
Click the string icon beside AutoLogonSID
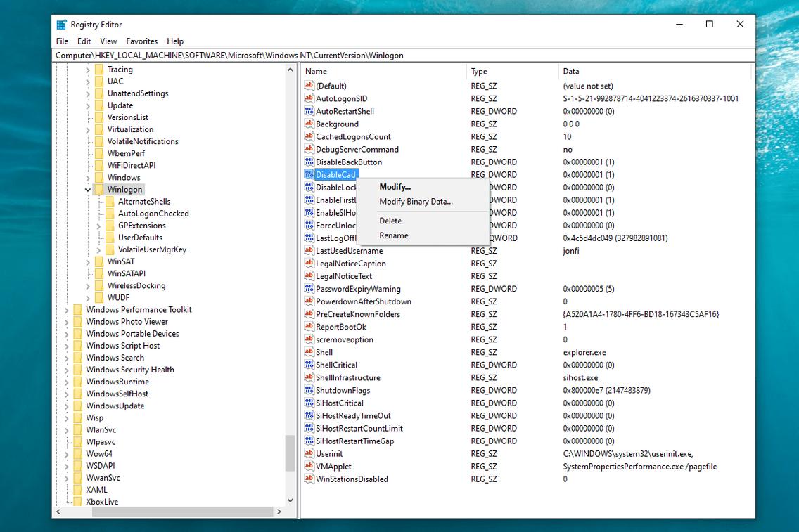309,98
